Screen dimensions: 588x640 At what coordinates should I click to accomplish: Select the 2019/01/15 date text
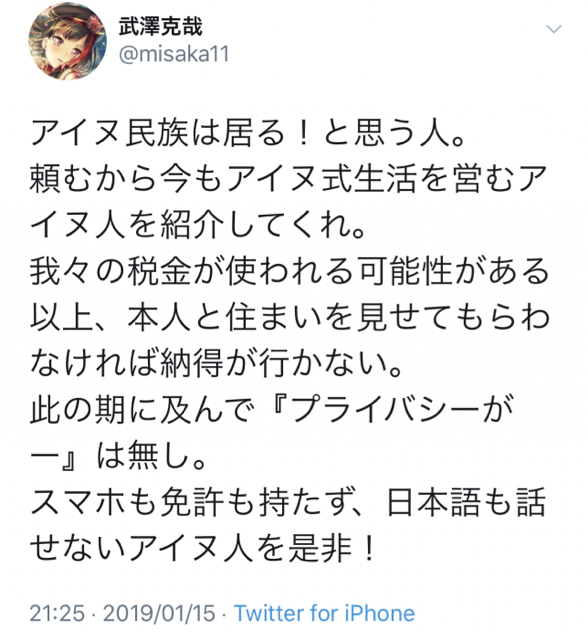(159, 613)
